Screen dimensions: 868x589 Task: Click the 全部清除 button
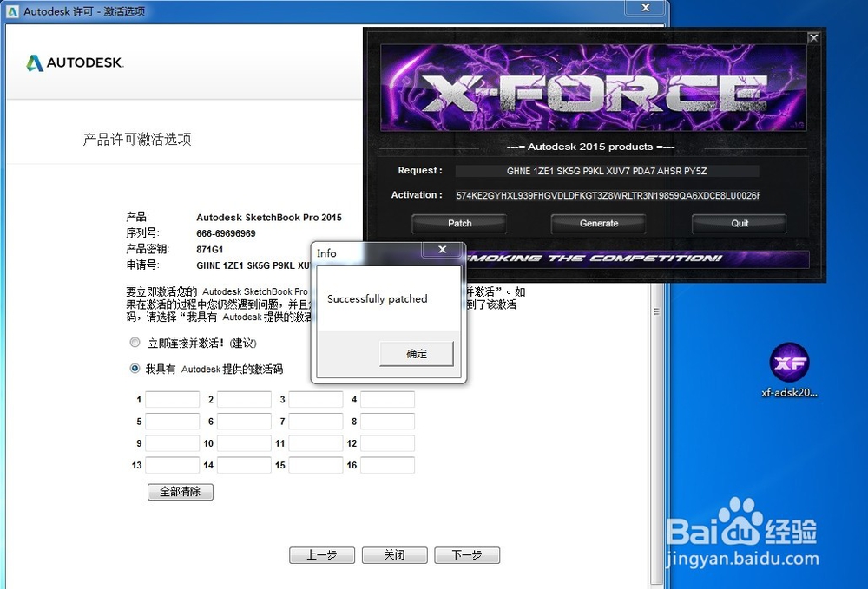181,492
